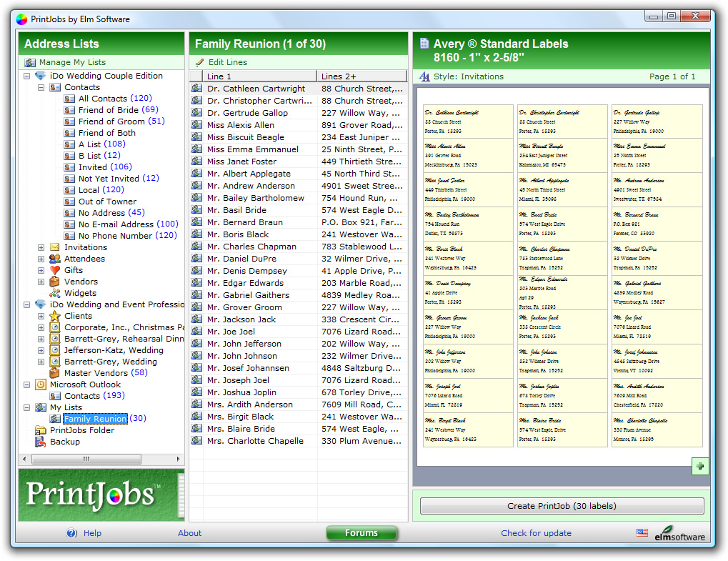Click the Backup icon in tree

point(41,442)
